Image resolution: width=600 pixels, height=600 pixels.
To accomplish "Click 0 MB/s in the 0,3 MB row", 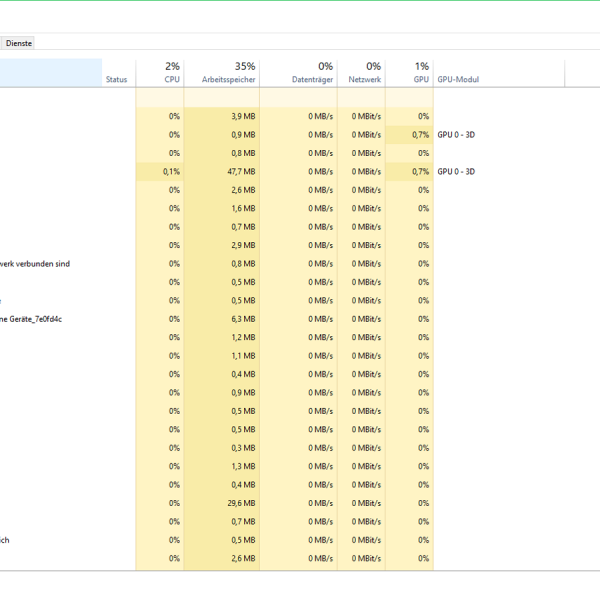I will click(321, 448).
